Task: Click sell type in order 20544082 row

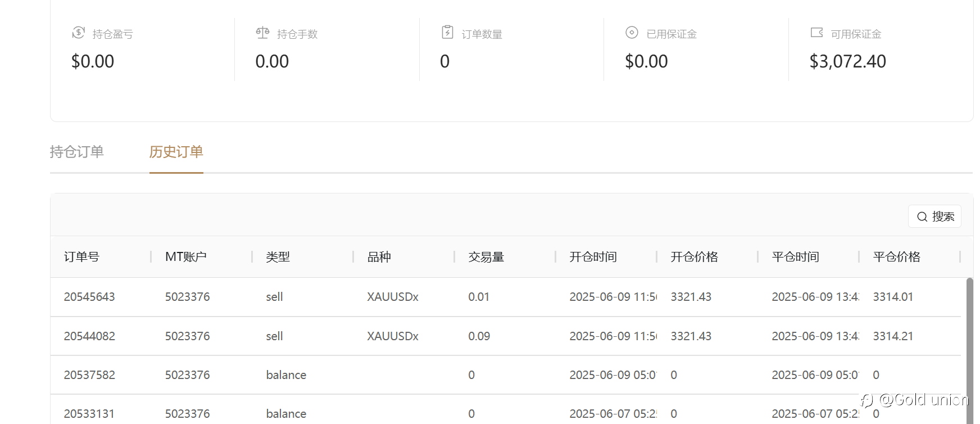Action: (x=274, y=336)
